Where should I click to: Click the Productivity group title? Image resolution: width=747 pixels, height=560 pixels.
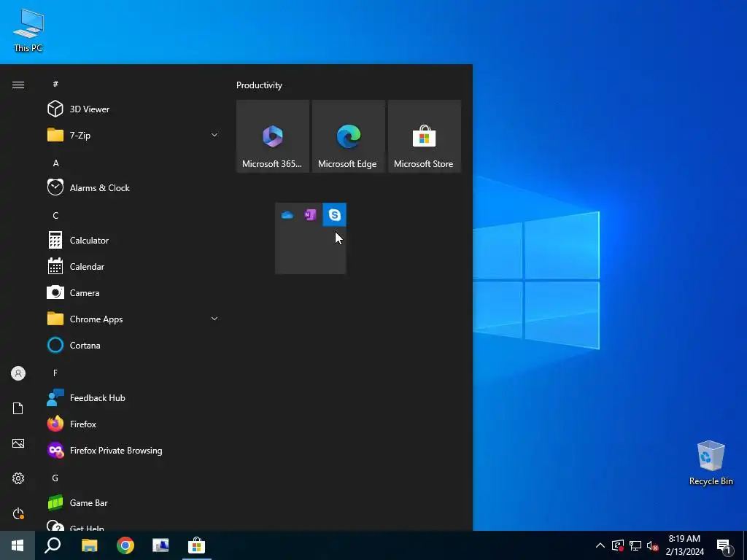click(x=259, y=85)
